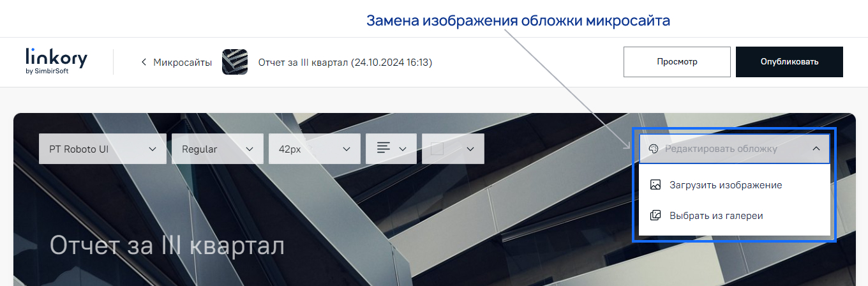Open the Просмотр preview
Screen dimensions: 868x286
(x=677, y=62)
